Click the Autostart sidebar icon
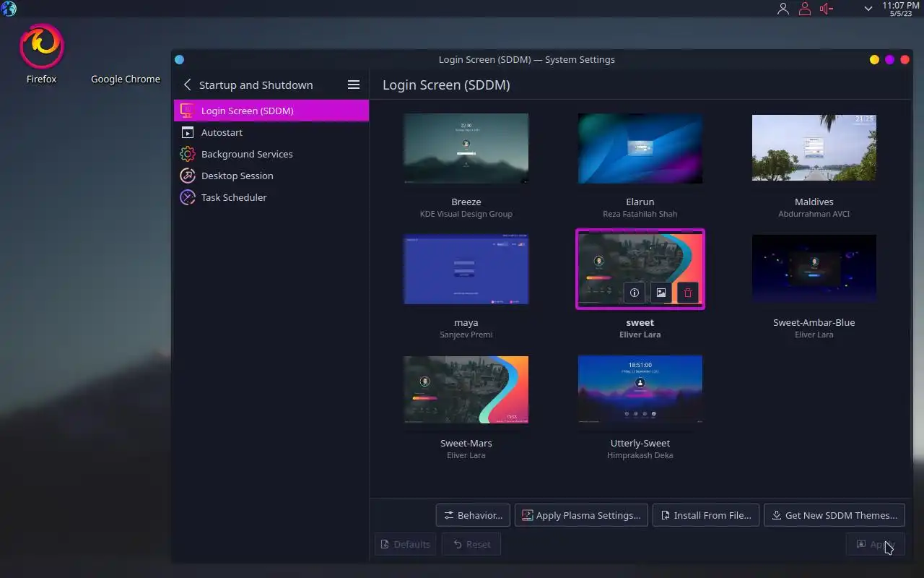Viewport: 924px width, 578px height. click(x=188, y=132)
